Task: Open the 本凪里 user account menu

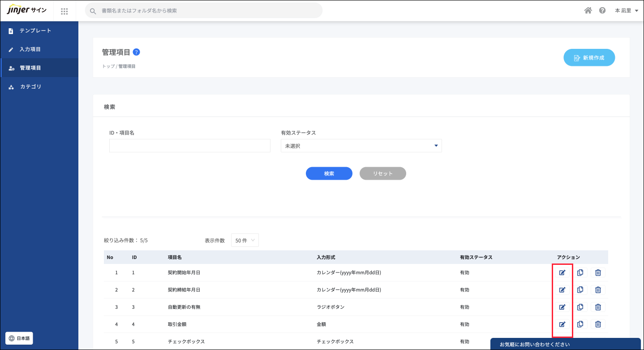Action: tap(626, 10)
